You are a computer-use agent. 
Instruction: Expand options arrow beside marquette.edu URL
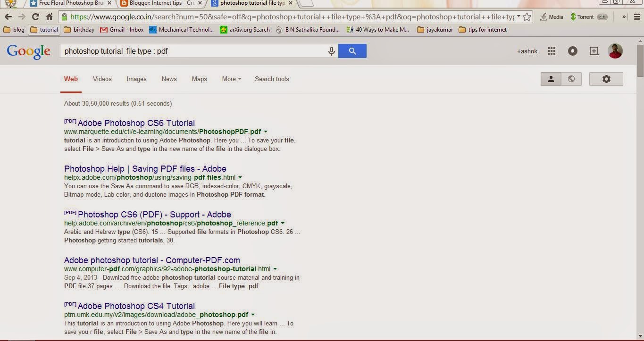(x=266, y=132)
